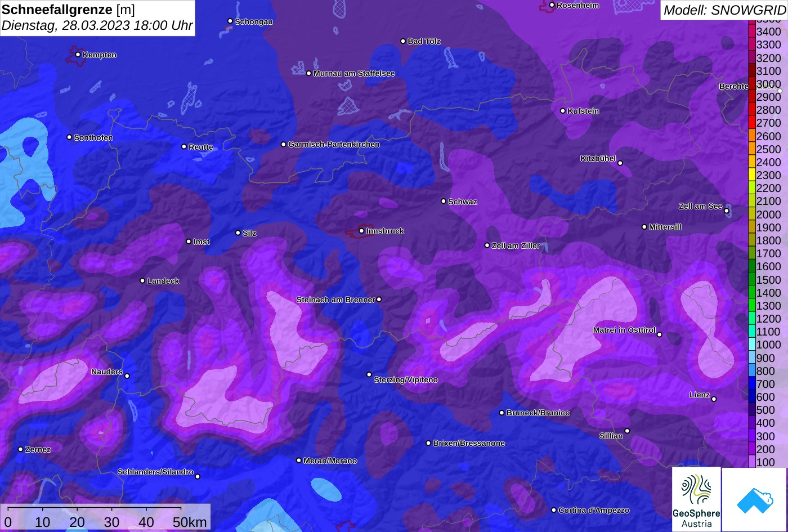Click the Nauders marker dot
Image resolution: width=788 pixels, height=532 pixels.
tap(127, 376)
